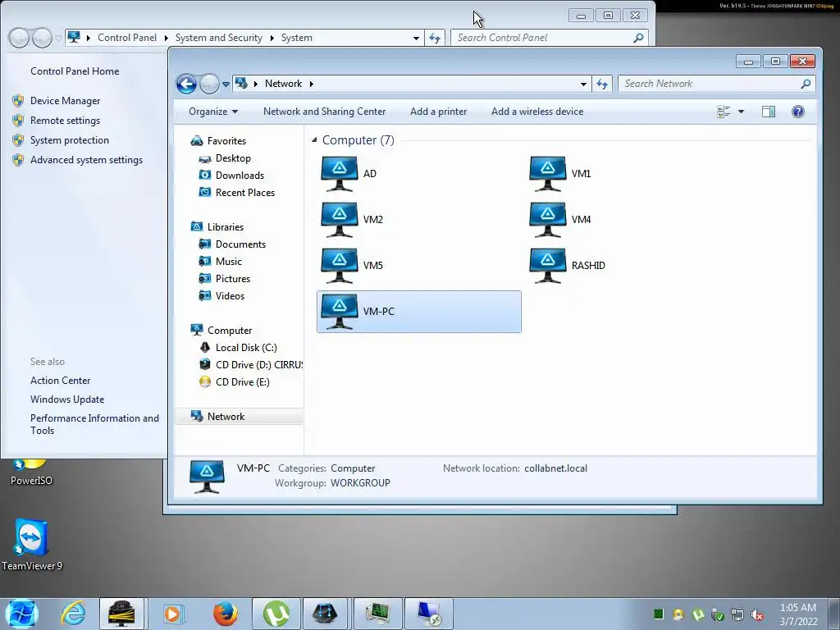This screenshot has height=630, width=840.
Task: Open the recent pages dropdown arrow
Action: [226, 84]
